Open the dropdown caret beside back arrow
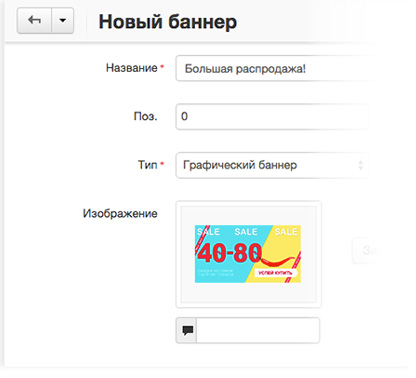Image resolution: width=416 pixels, height=378 pixels. pyautogui.click(x=63, y=21)
